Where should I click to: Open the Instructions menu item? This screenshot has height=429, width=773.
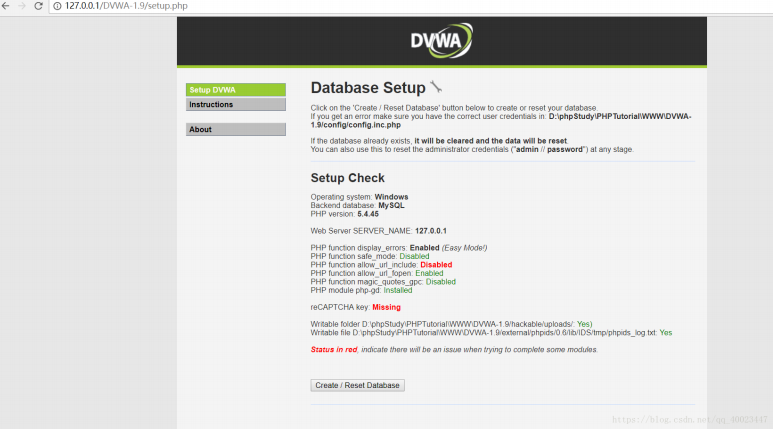point(236,105)
